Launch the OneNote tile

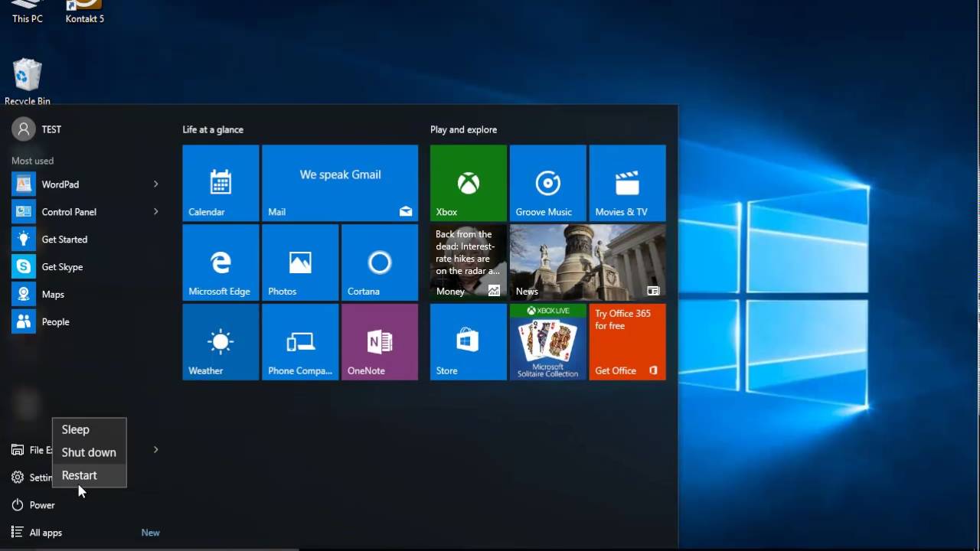click(380, 342)
